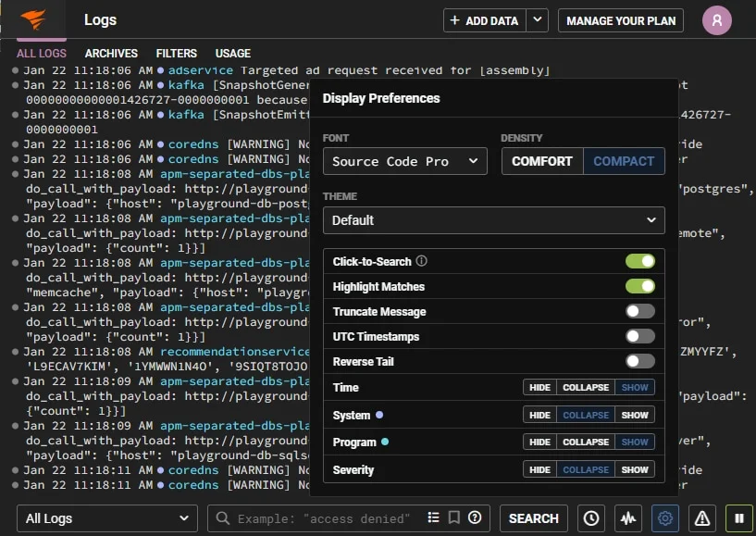Open the Font dropdown showing Source Code Pro
756x536 pixels.
click(x=404, y=161)
